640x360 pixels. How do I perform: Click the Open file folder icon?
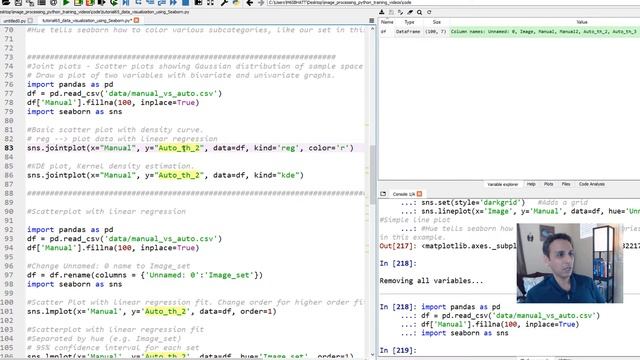[x=6, y=2]
